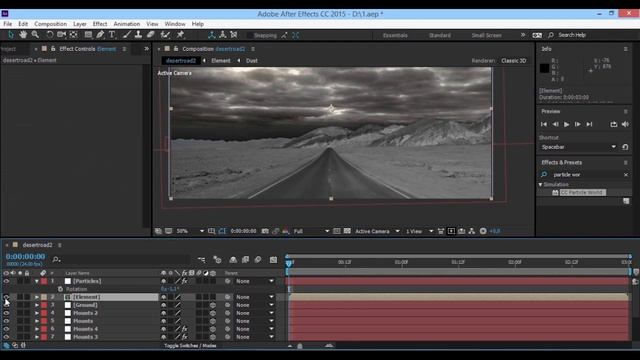Screen dimensions: 640x360
Task: Click the timeline current-time indicator
Action: click(x=289, y=263)
